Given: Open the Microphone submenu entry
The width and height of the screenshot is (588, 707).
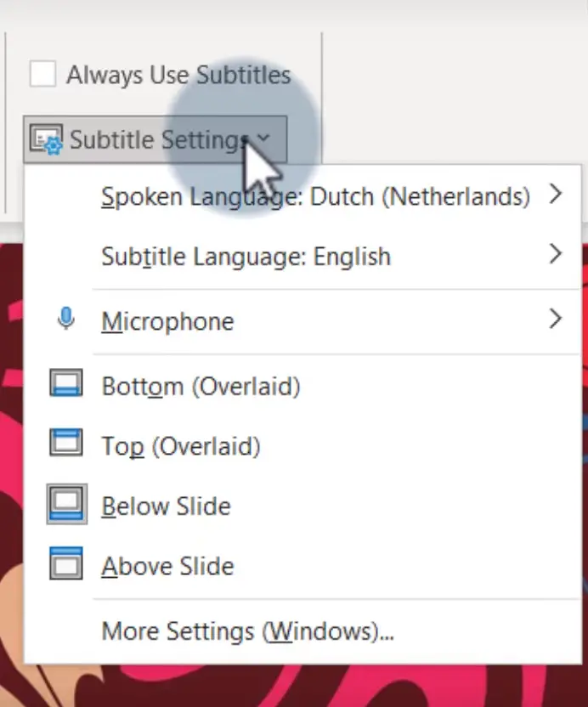Looking at the screenshot, I should [x=302, y=321].
